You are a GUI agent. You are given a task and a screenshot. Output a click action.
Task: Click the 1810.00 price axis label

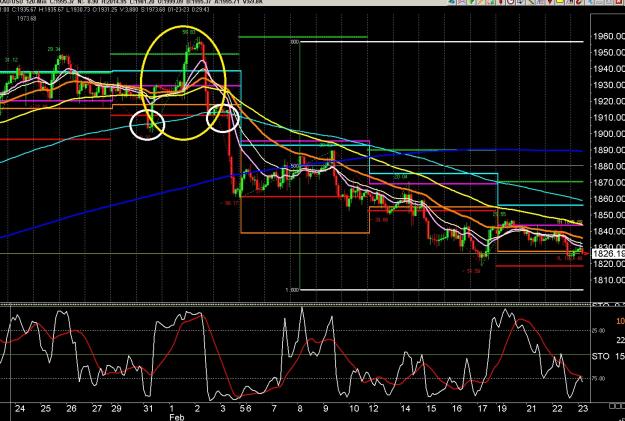click(609, 280)
